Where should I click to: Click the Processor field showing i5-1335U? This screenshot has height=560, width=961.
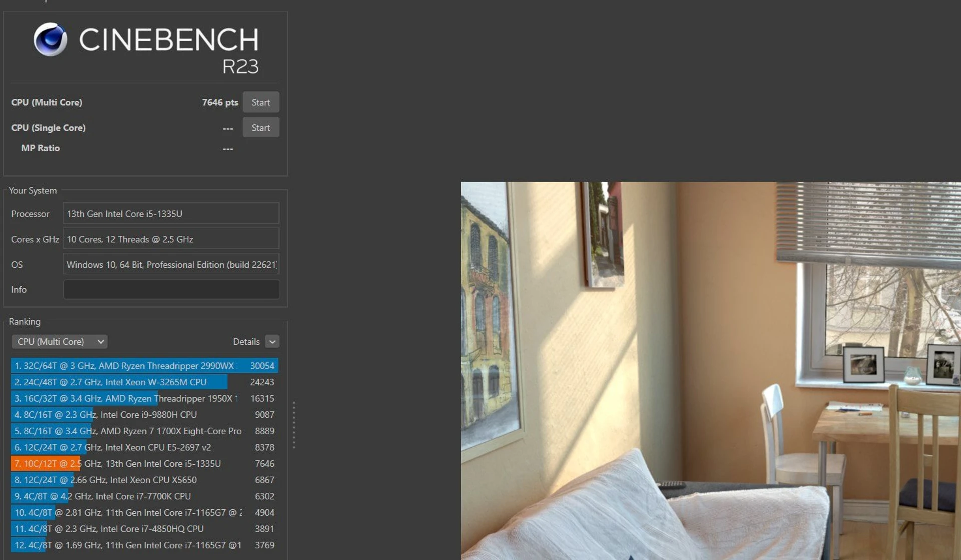click(x=171, y=214)
